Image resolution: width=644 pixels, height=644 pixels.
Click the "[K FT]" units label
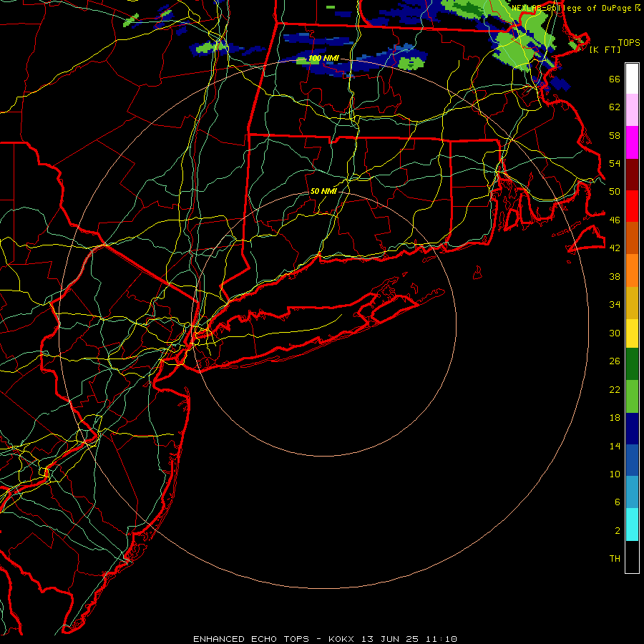pos(605,50)
